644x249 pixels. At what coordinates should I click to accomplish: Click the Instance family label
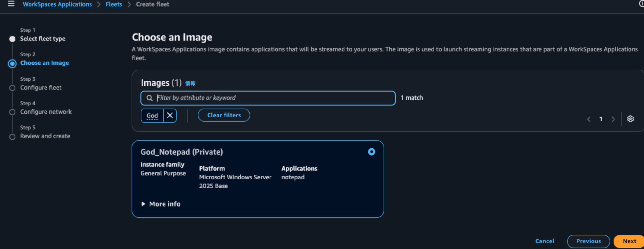pyautogui.click(x=162, y=165)
